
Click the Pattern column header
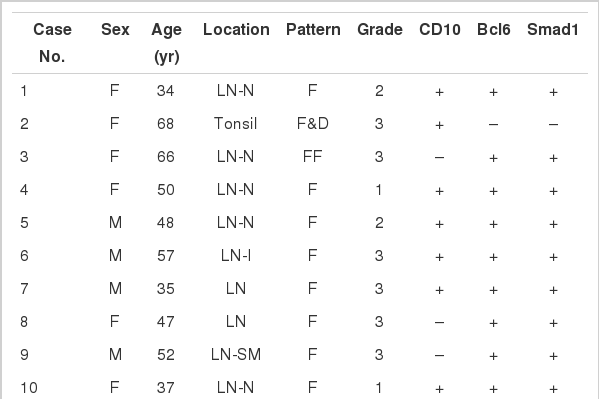[313, 29]
